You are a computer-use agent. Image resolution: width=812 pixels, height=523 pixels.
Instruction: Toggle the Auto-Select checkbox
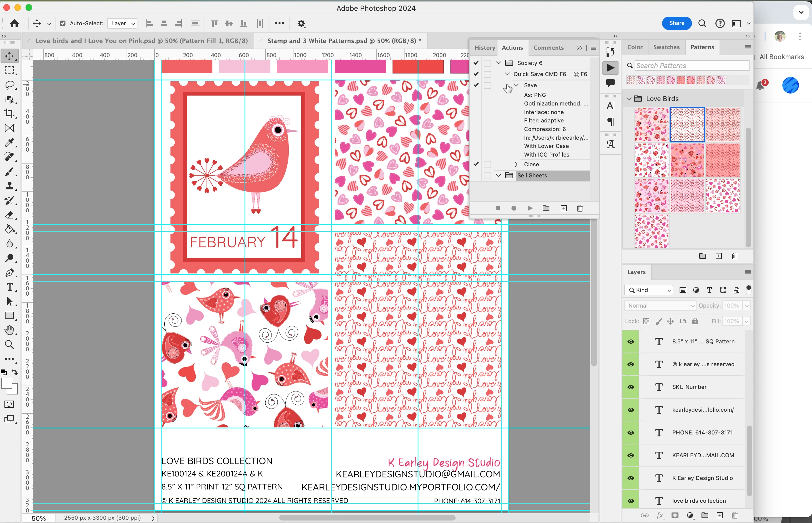pyautogui.click(x=62, y=23)
